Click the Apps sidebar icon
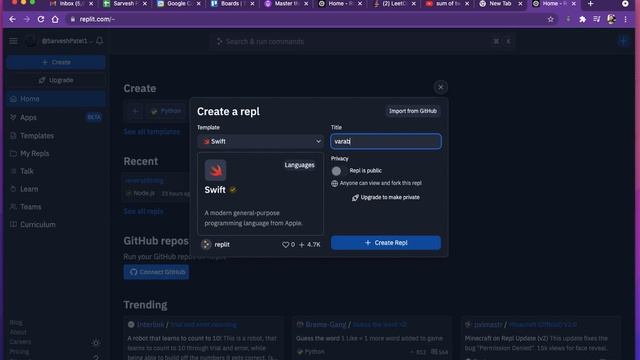Screen dimensions: 640x360 click(13, 118)
